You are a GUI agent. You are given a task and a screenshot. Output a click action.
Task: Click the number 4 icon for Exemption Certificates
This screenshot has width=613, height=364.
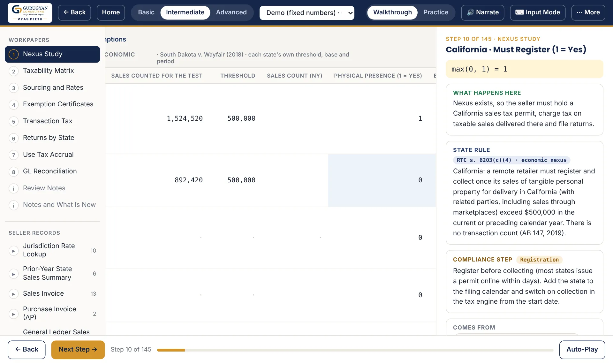tap(13, 105)
